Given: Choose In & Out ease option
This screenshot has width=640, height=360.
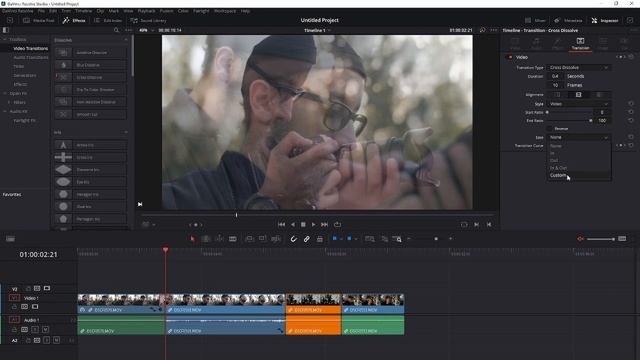Looking at the screenshot, I should tap(579, 168).
